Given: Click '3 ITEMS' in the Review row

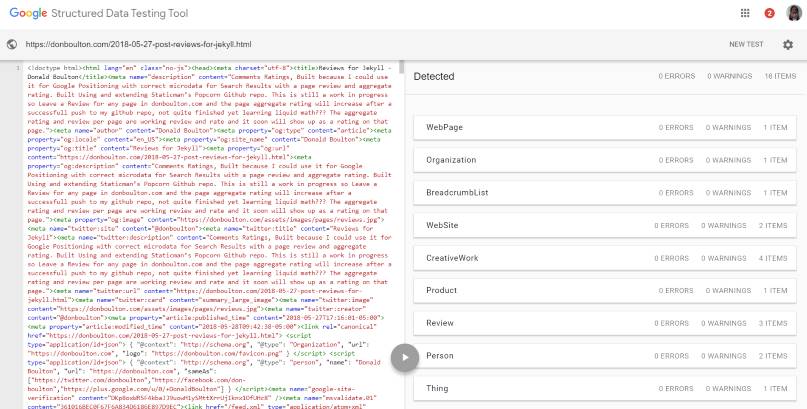Looking at the screenshot, I should (x=773, y=323).
